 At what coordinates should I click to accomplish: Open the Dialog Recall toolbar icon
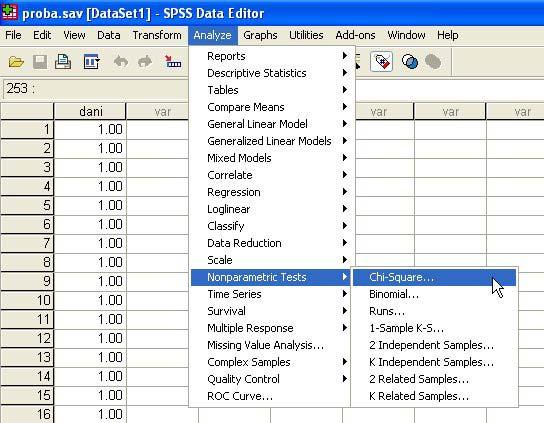pyautogui.click(x=91, y=62)
